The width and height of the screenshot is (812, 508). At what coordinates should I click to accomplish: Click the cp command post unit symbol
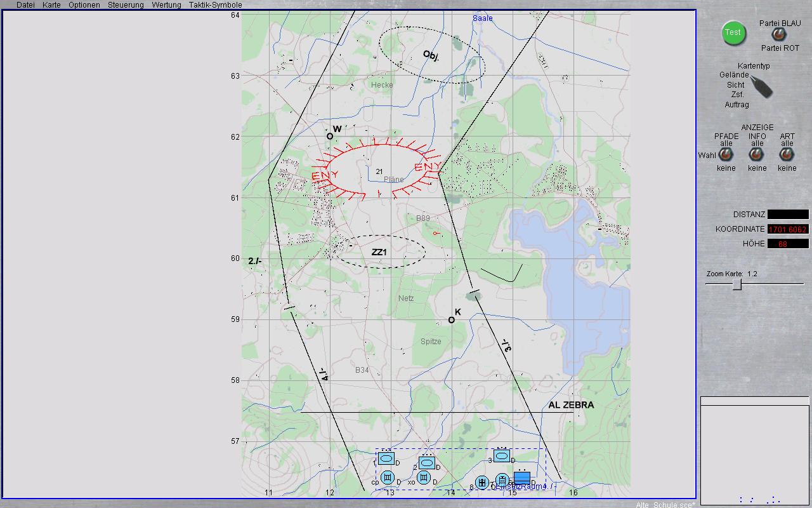coord(388,478)
